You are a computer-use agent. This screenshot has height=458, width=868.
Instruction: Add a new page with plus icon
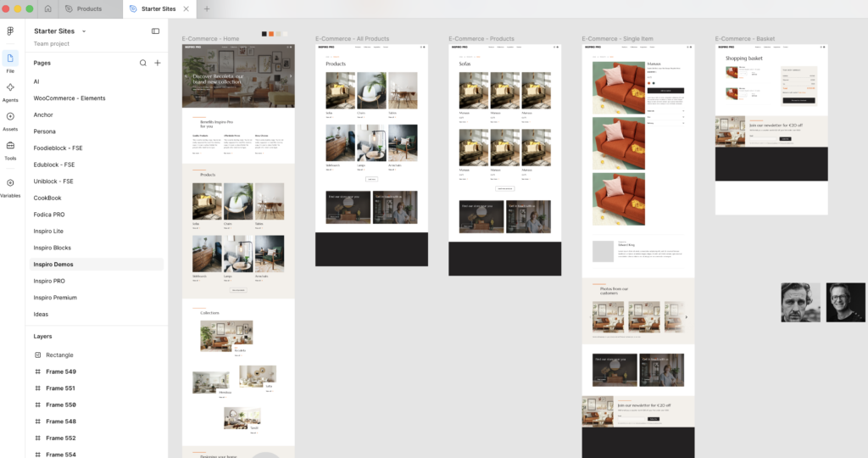tap(158, 63)
